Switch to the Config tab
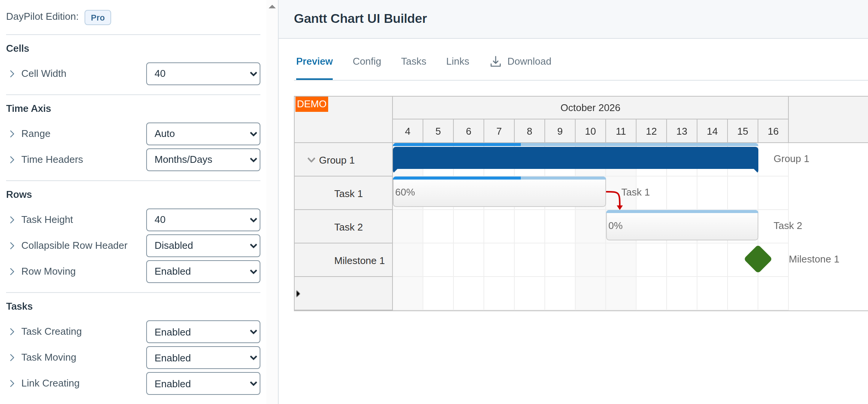This screenshot has width=868, height=404. (367, 61)
